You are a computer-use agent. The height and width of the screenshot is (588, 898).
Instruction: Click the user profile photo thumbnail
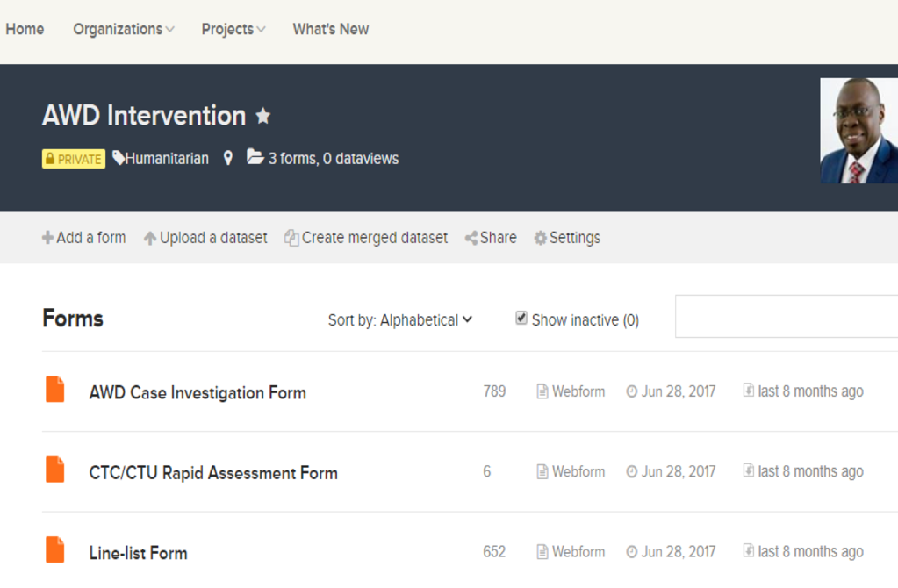pyautogui.click(x=859, y=131)
